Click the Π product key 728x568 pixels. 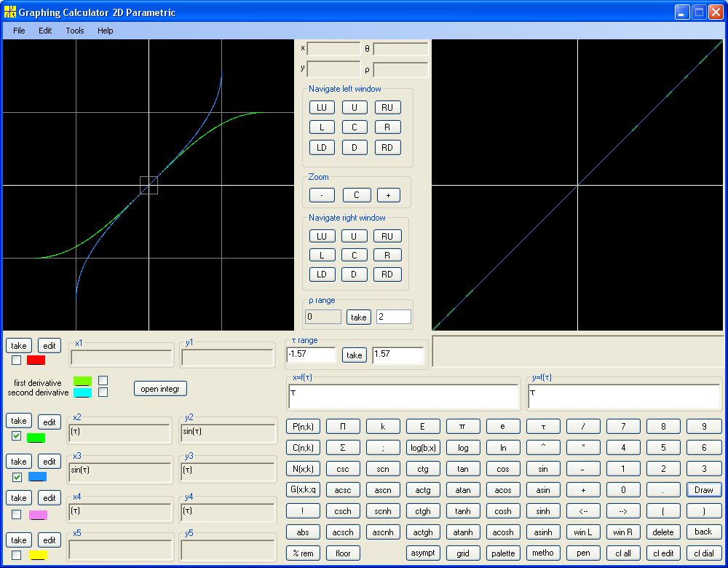pos(343,426)
